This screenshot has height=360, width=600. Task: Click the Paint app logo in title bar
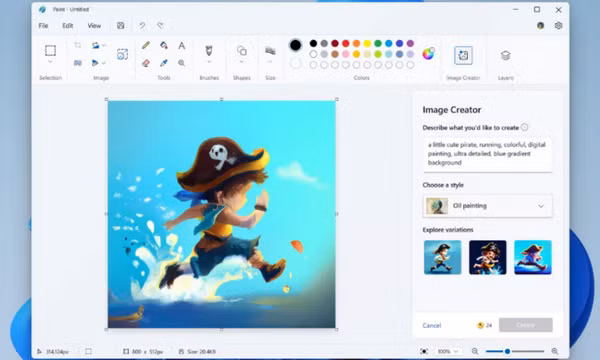tap(42, 9)
